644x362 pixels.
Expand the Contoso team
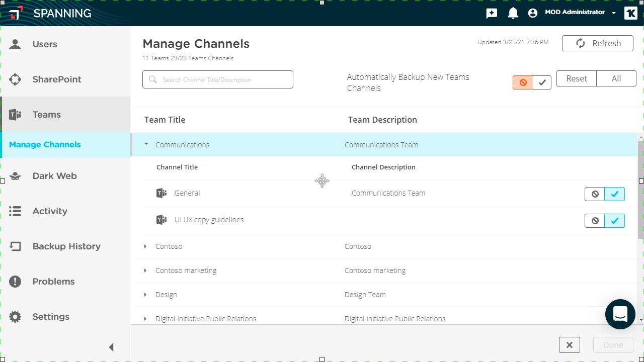tap(145, 246)
